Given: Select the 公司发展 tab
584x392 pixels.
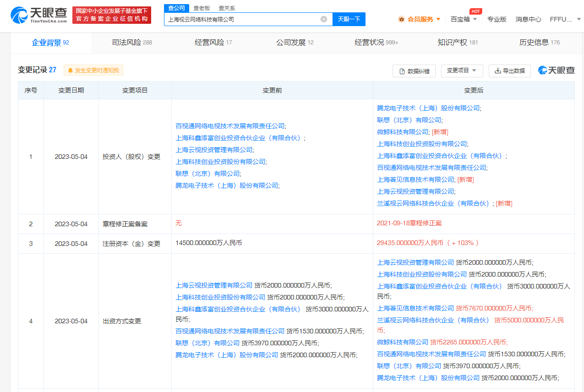Looking at the screenshot, I should 295,43.
